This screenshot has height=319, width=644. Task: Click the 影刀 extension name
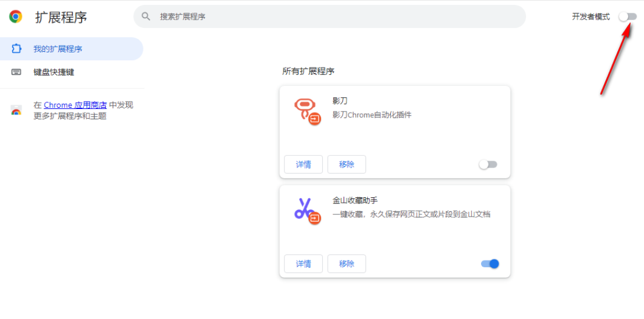[x=340, y=100]
